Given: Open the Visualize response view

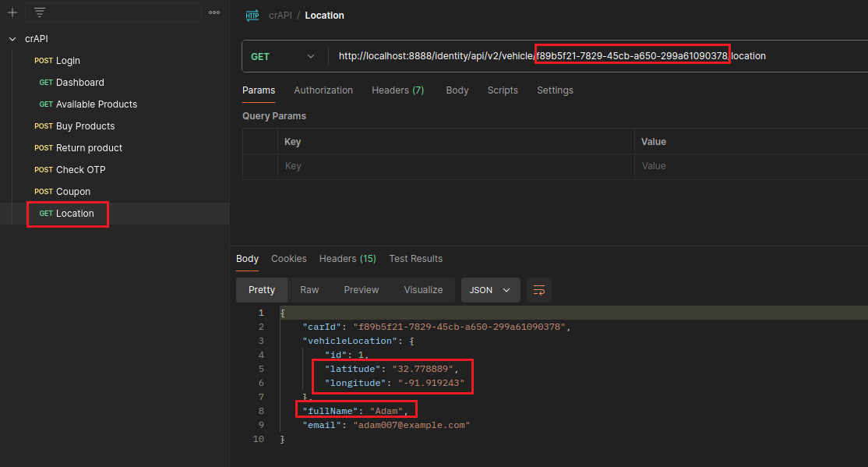Looking at the screenshot, I should pyautogui.click(x=423, y=290).
